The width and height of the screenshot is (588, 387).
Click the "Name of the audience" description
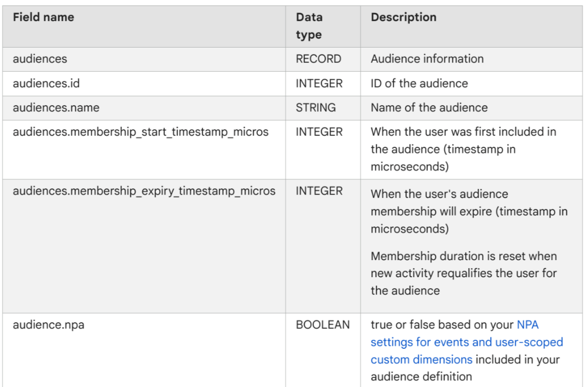coord(429,107)
